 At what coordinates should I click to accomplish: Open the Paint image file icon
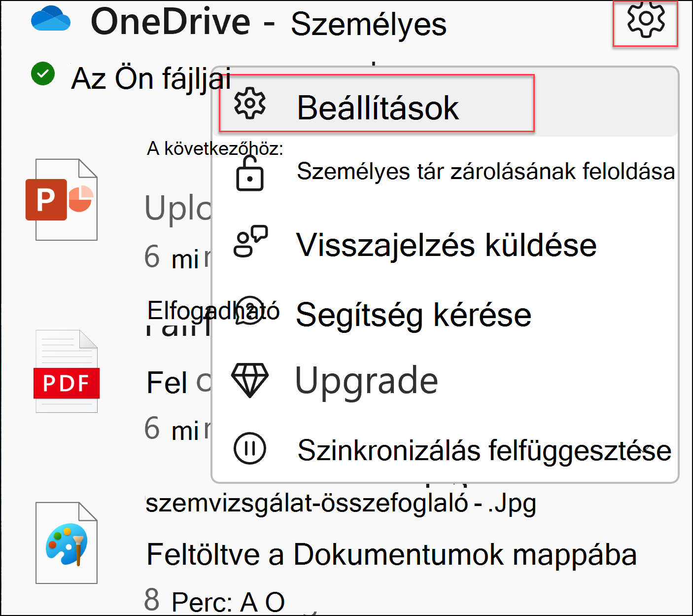tap(67, 543)
